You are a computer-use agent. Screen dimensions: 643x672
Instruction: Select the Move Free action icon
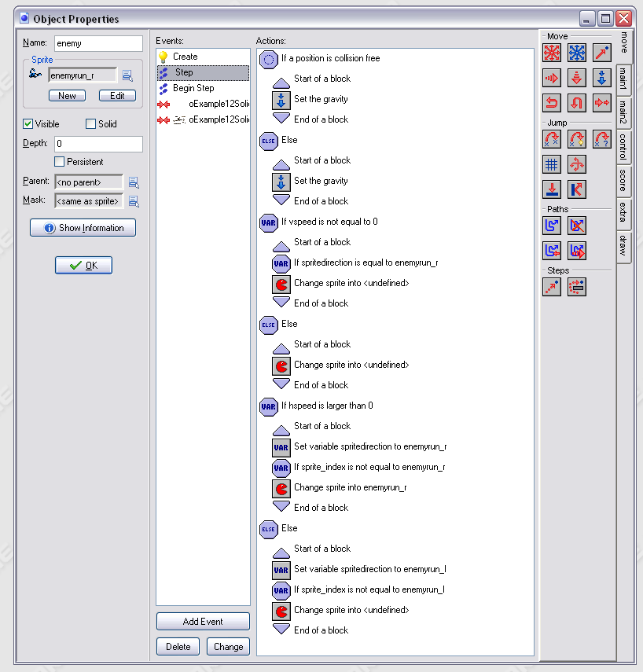tap(577, 53)
